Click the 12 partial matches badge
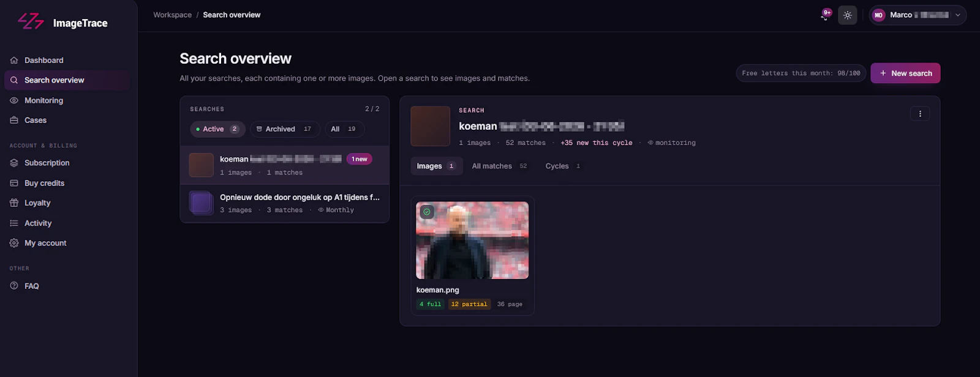Screen dimensions: 980x377 469,304
